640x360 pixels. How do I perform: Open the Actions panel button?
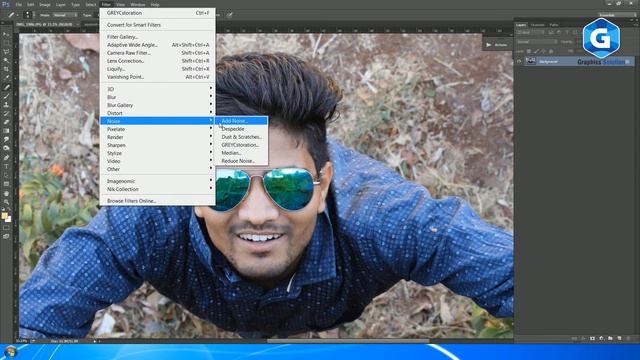click(x=497, y=44)
